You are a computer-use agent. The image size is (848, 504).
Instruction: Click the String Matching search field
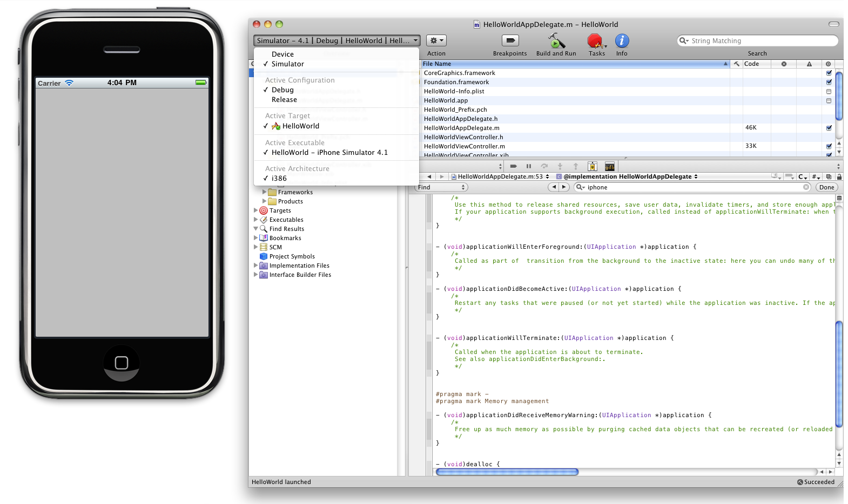757,40
